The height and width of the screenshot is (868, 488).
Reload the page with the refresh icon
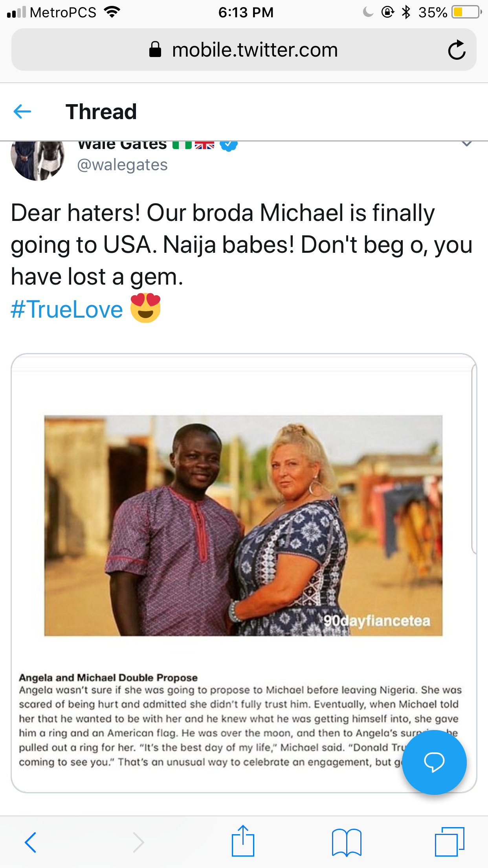pos(457,50)
